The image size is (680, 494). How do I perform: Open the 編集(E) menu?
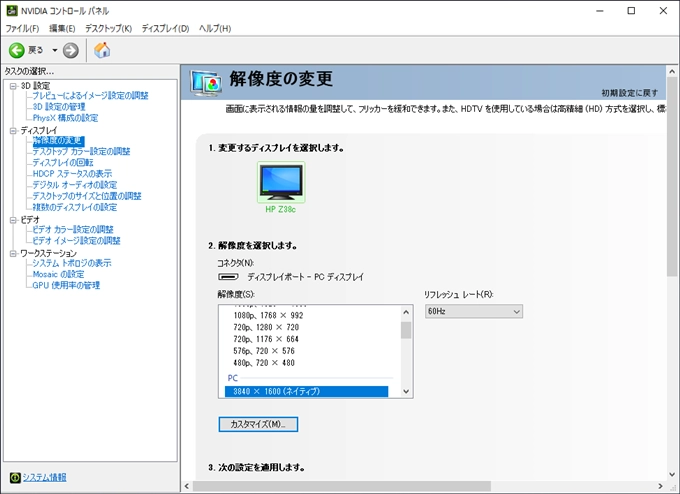[62, 28]
